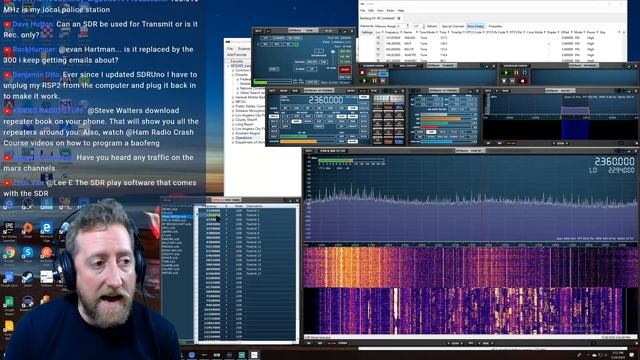The height and width of the screenshot is (360, 640).
Task: Click the green play icon in the left recorder panel
Action: [x=365, y=81]
